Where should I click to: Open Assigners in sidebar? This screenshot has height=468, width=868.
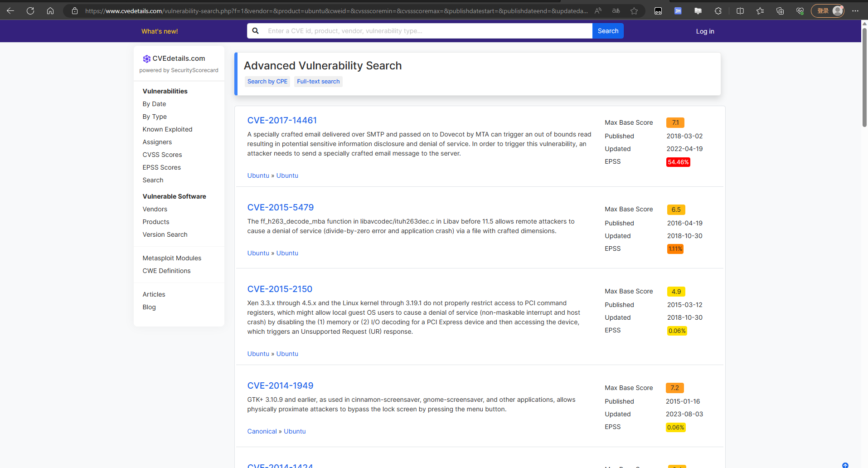tap(157, 142)
